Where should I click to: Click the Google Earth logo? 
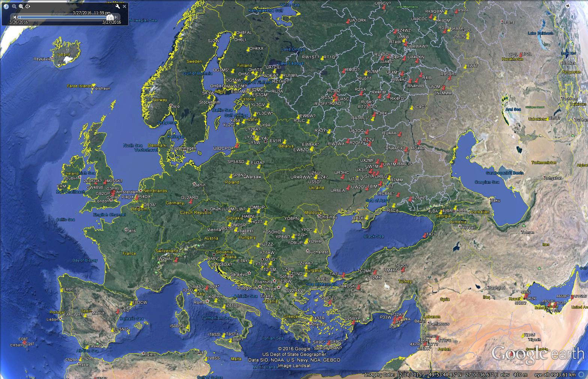[537, 354]
